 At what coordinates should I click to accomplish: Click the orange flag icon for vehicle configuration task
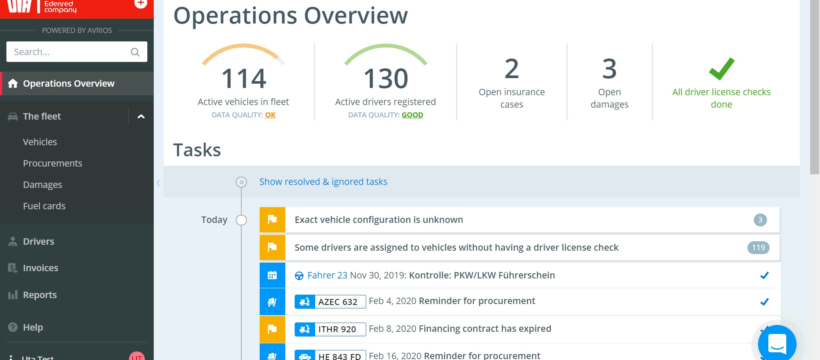(x=272, y=220)
